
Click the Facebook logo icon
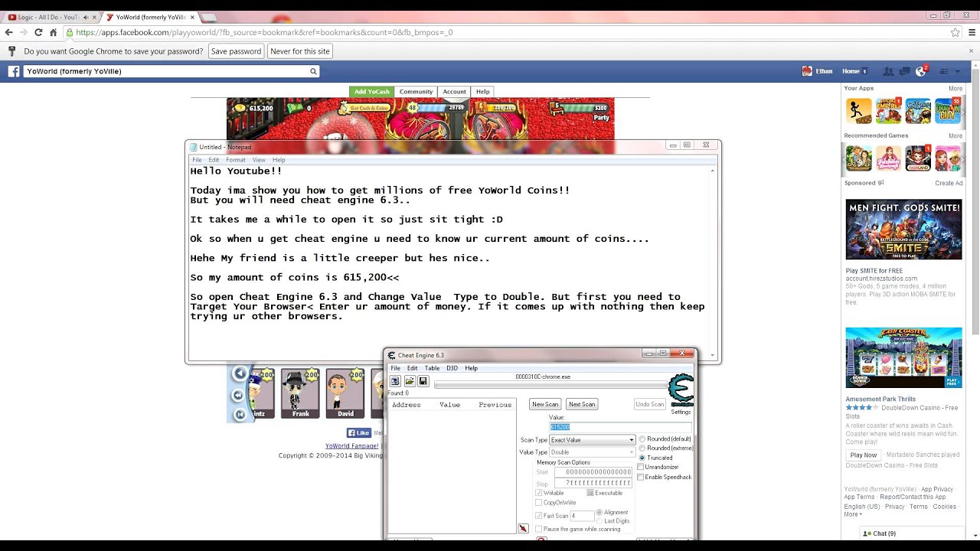coord(14,71)
